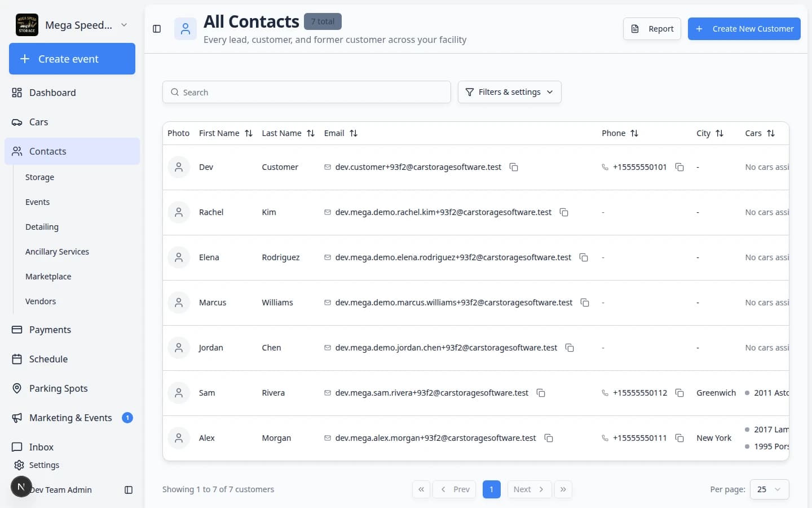Open Marketing & Events in sidebar
Viewport: 812px width, 508px height.
tap(72, 418)
